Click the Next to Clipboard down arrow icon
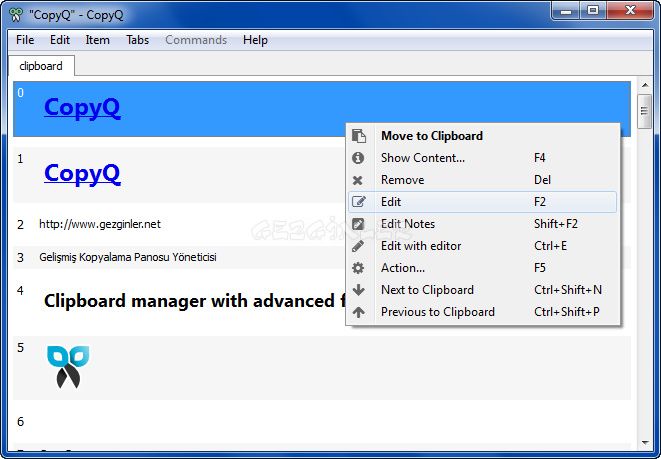The width and height of the screenshot is (661, 459). point(358,290)
